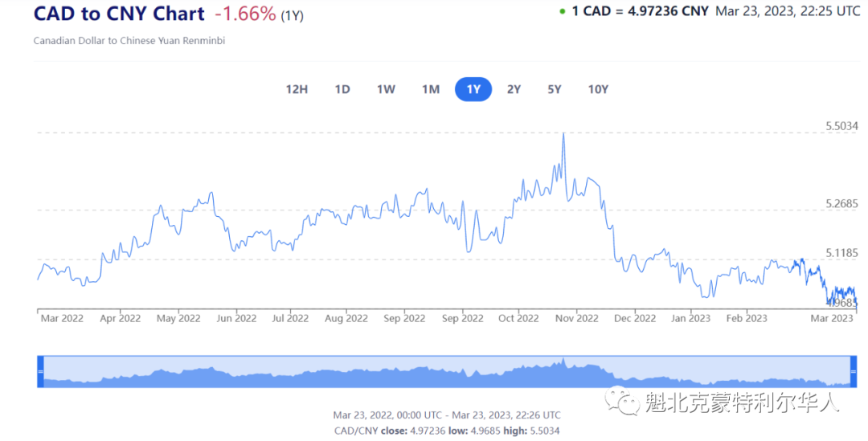868x441 pixels.
Task: Click the right range slider handle
Action: point(853,371)
